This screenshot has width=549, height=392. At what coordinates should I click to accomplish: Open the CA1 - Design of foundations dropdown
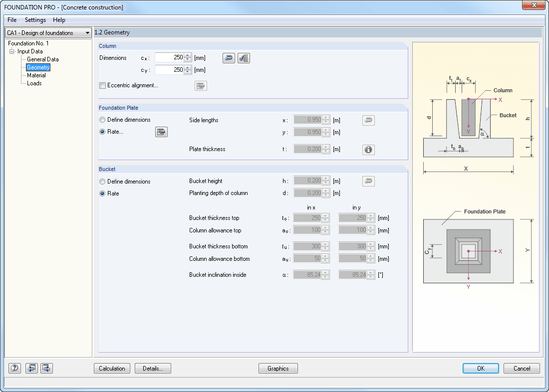[x=48, y=33]
